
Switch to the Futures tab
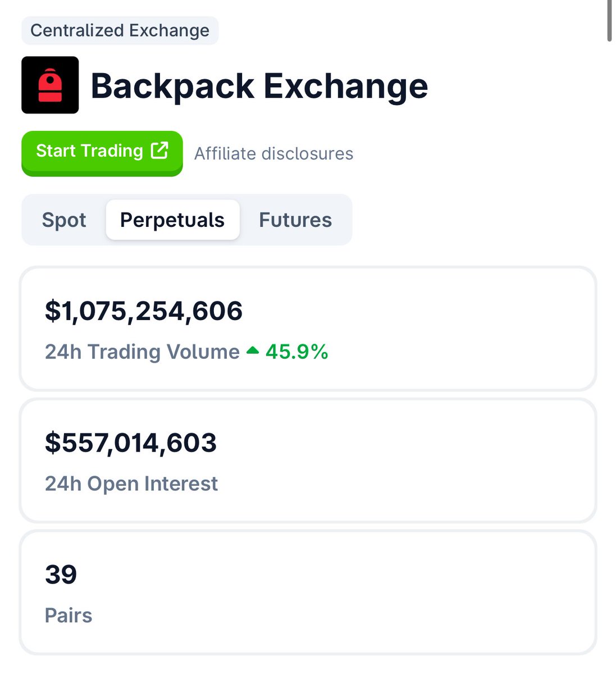295,220
